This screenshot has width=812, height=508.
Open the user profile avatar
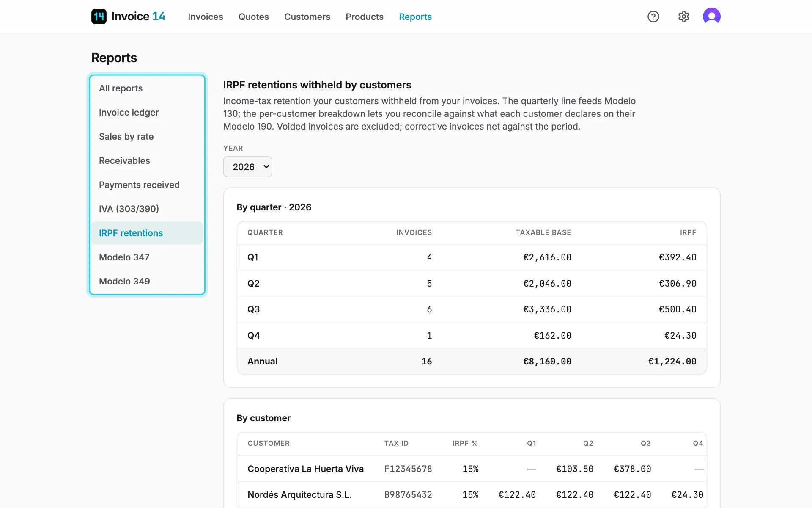[712, 17]
